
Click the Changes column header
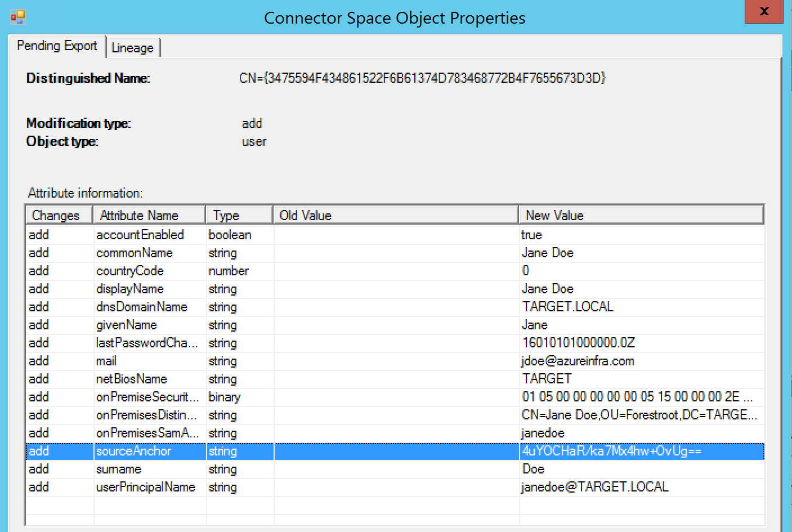click(x=57, y=214)
